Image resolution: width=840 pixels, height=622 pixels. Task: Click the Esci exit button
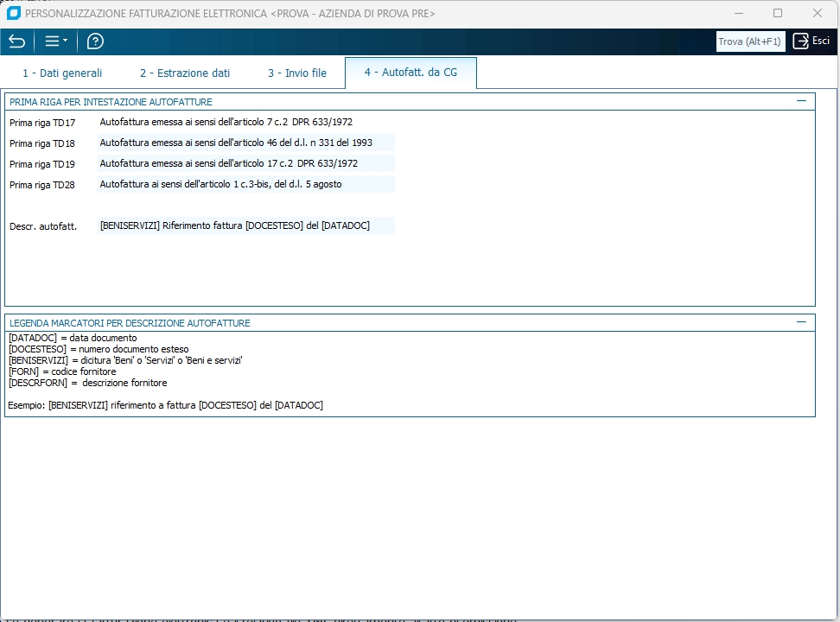(x=811, y=41)
